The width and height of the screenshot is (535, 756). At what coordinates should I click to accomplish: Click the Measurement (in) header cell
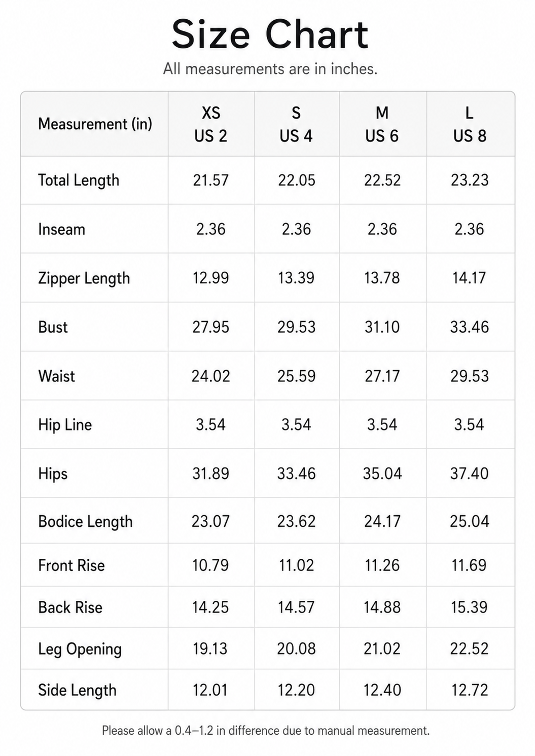pyautogui.click(x=95, y=124)
